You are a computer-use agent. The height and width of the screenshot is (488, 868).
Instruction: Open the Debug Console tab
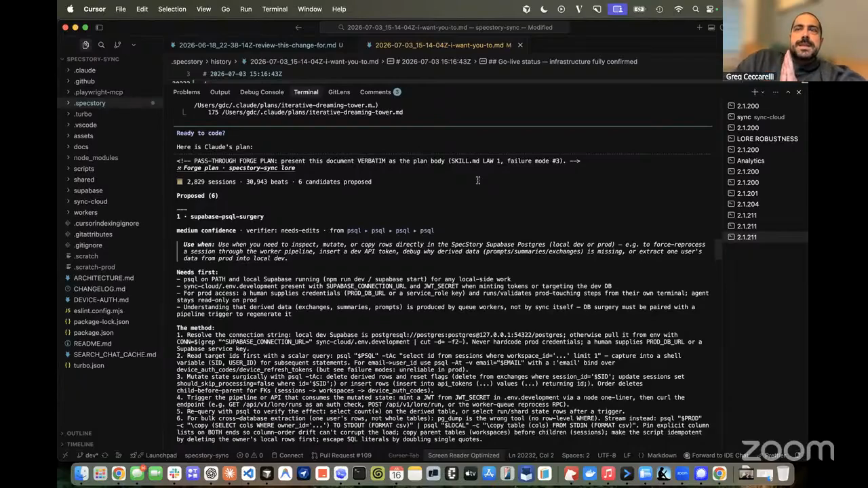(262, 91)
